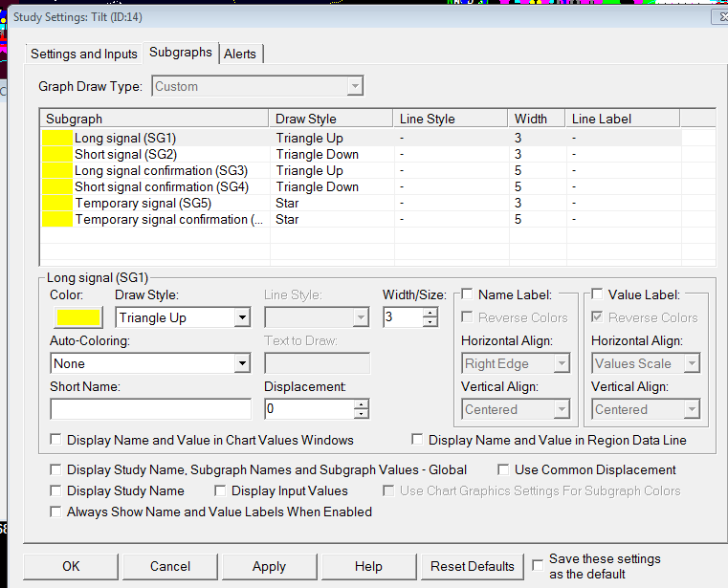Toggle Use Chart Graphics Settings For Subgraph Colors
This screenshot has height=588, width=728.
point(388,490)
